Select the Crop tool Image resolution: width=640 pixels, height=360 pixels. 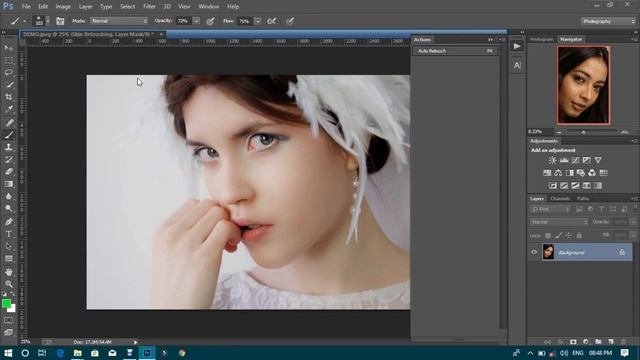click(9, 97)
